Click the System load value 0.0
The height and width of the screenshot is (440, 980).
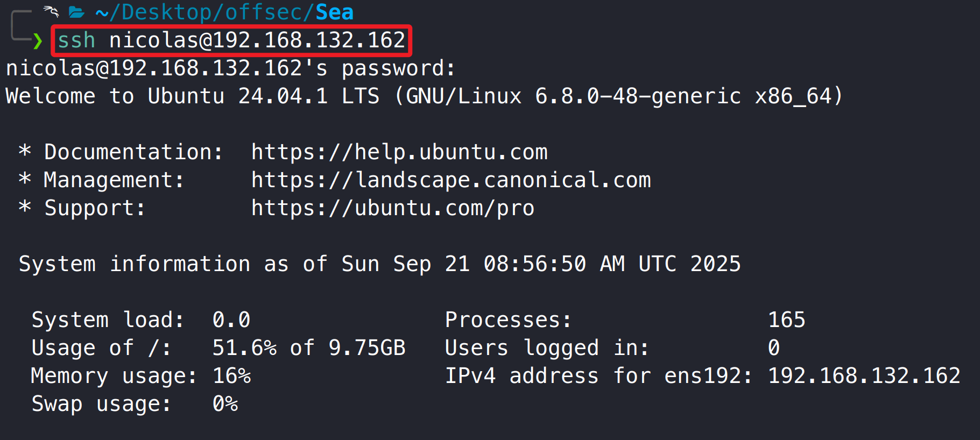tap(231, 320)
